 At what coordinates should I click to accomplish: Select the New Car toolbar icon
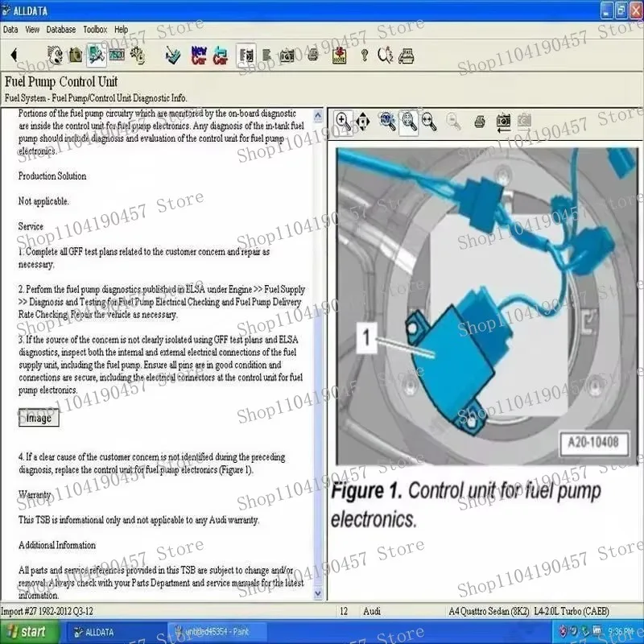coord(199,56)
